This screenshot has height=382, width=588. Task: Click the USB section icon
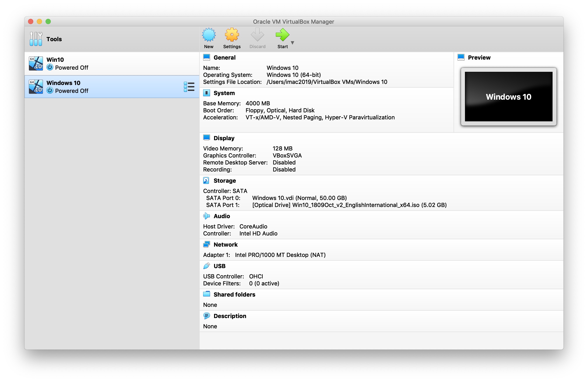[x=206, y=266]
